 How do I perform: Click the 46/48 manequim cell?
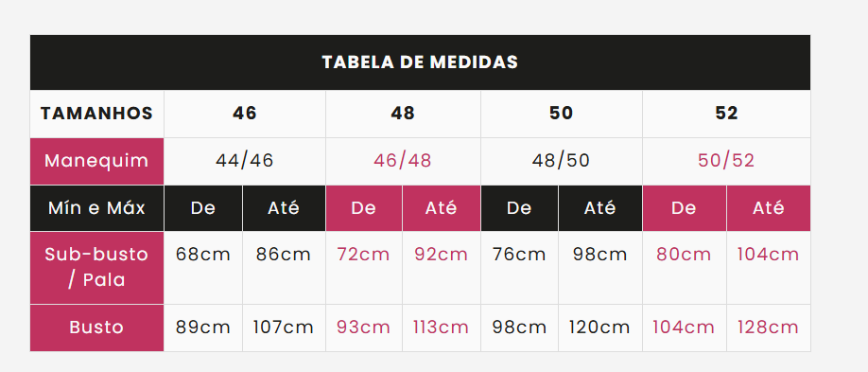(x=403, y=161)
